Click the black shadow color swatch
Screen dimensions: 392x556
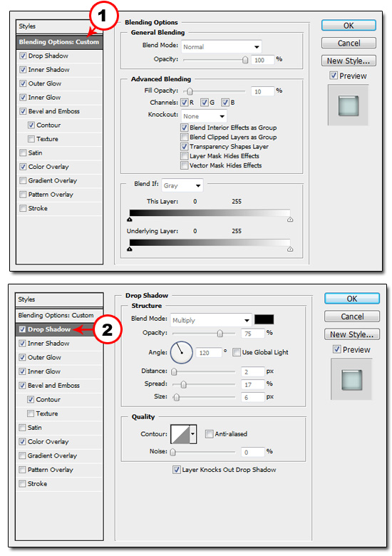[264, 319]
